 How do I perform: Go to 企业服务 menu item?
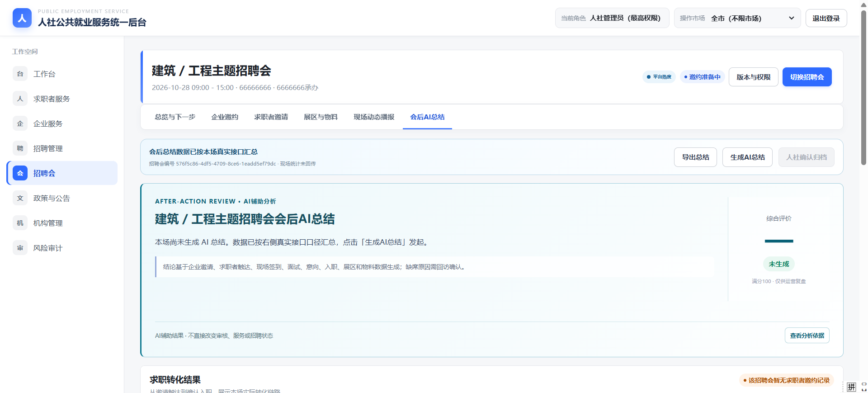[x=62, y=123]
